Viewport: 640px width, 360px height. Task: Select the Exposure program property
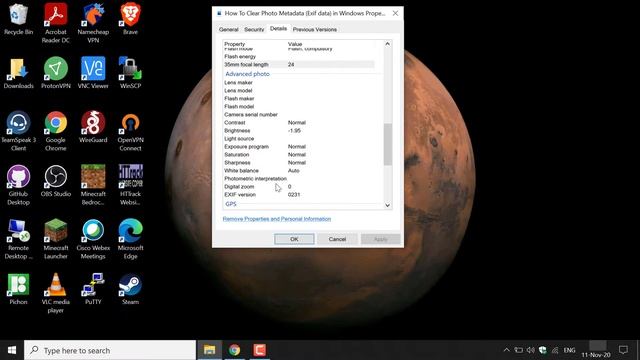299,147
